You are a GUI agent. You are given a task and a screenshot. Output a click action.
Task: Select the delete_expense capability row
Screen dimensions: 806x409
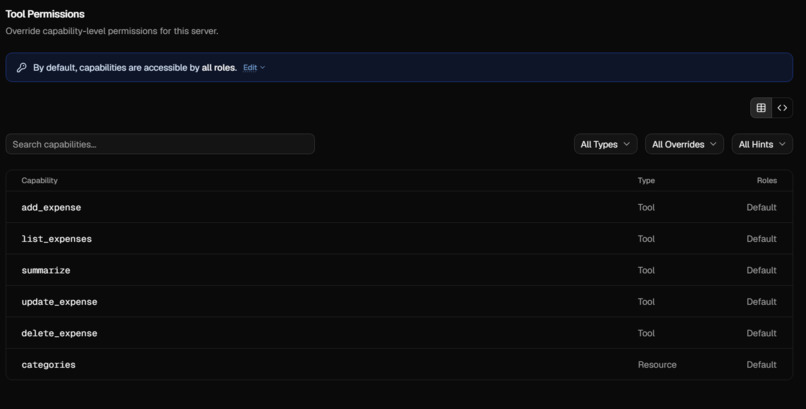tap(399, 333)
